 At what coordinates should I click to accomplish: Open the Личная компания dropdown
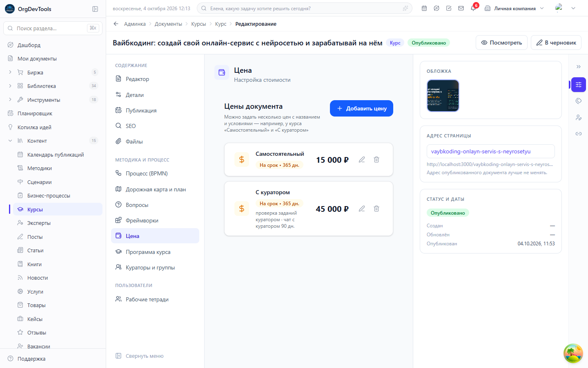tap(514, 8)
